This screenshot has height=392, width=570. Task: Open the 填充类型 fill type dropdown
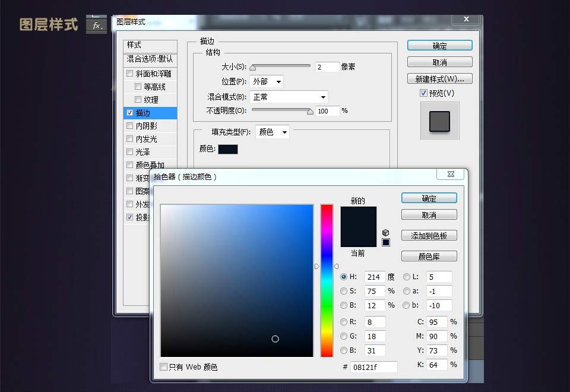[272, 132]
